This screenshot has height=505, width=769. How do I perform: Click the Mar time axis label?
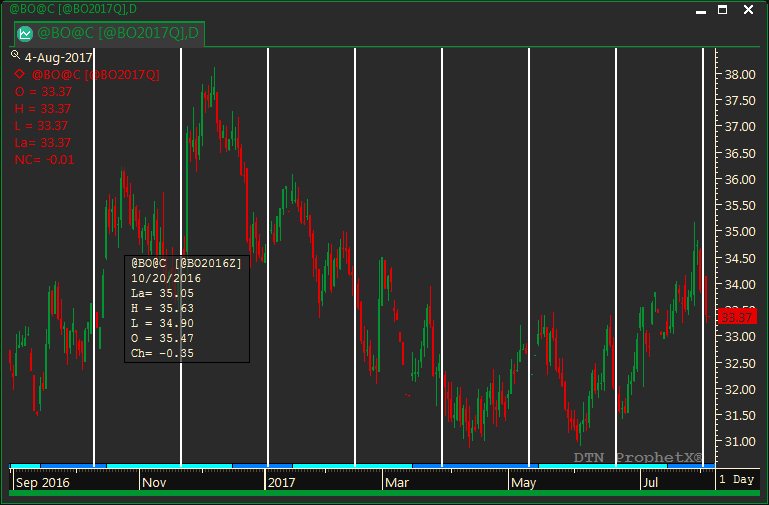click(x=397, y=482)
